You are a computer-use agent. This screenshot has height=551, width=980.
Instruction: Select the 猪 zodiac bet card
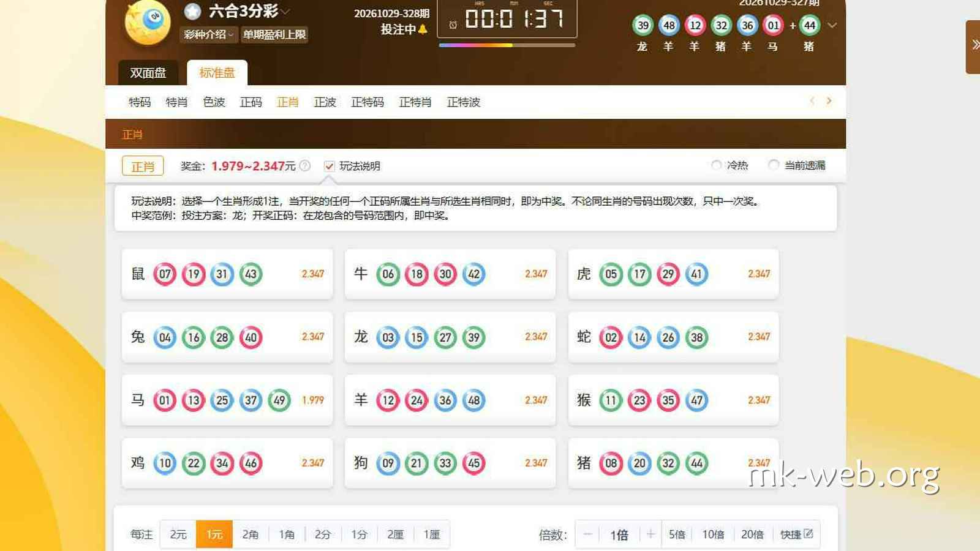tap(673, 463)
